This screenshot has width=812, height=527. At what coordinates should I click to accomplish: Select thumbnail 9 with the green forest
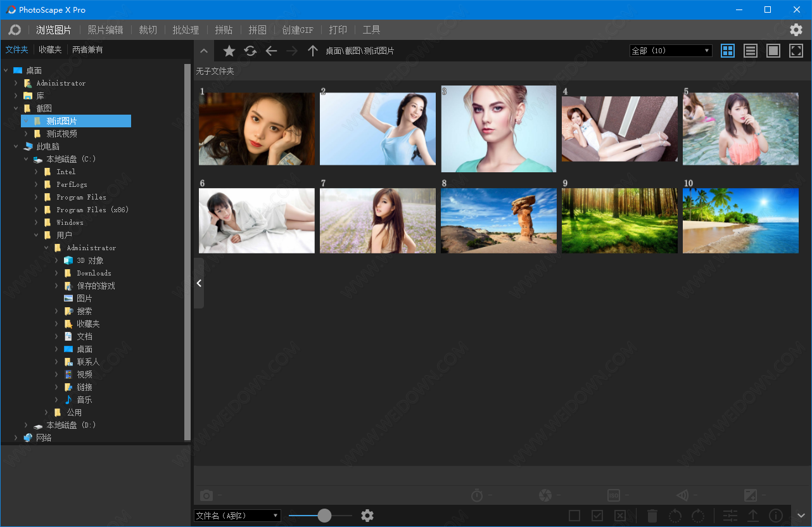tap(619, 220)
